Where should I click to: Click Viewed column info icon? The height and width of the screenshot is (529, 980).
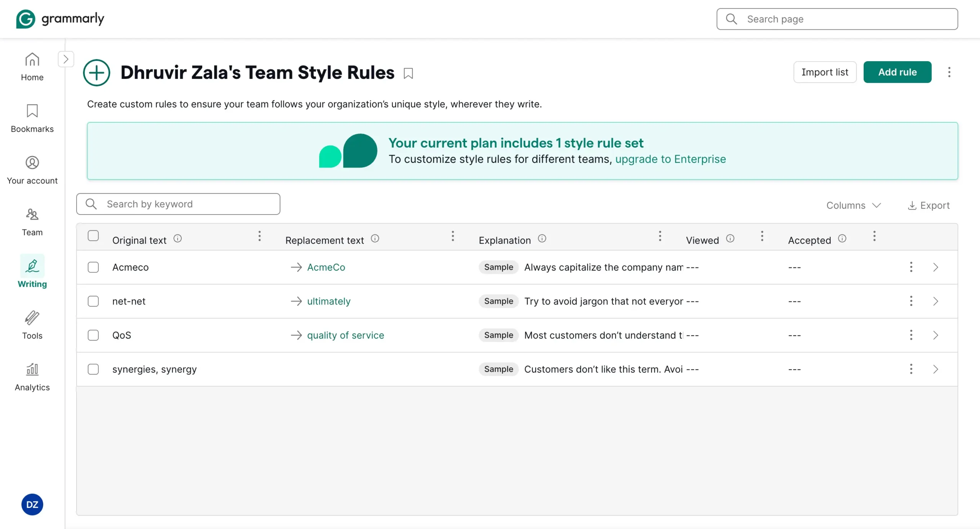click(730, 238)
